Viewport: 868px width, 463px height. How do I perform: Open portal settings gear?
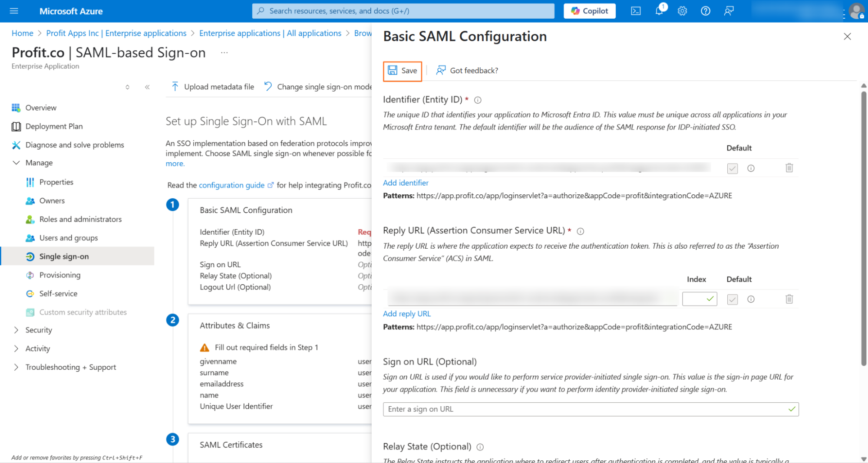(682, 11)
